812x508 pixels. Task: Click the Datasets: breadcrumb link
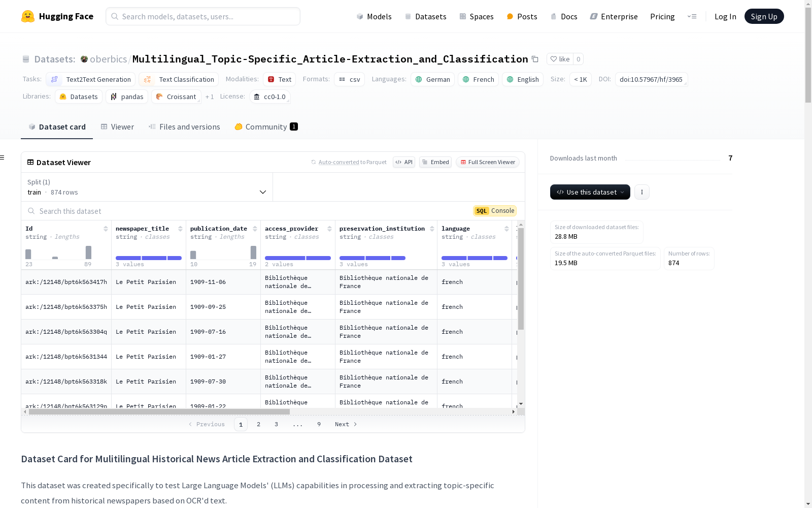[x=55, y=59]
